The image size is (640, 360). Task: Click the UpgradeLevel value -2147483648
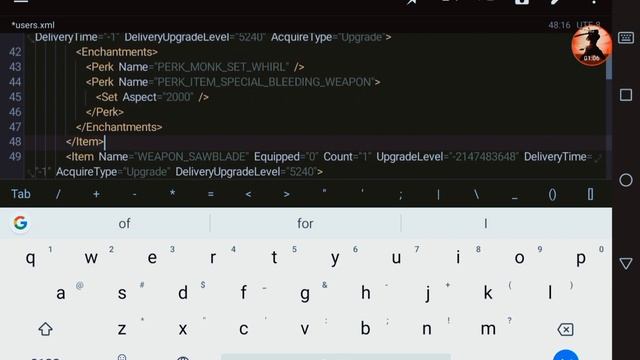(x=485, y=157)
